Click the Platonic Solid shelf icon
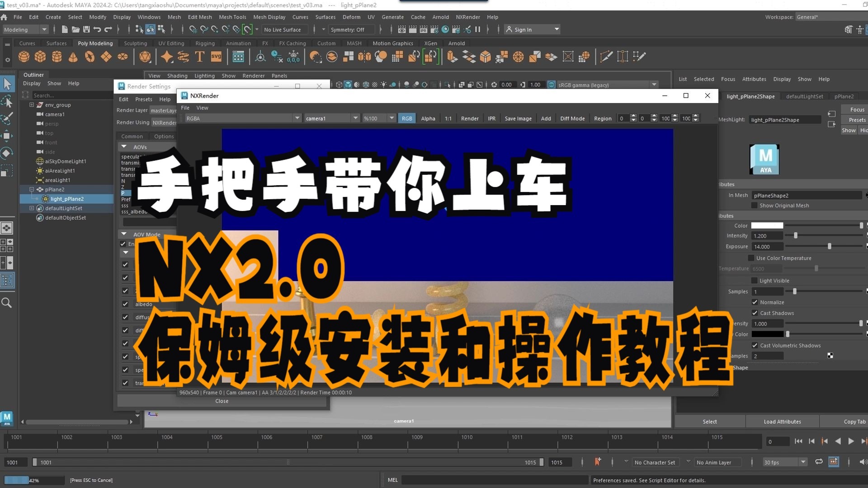868x488 pixels. (145, 56)
